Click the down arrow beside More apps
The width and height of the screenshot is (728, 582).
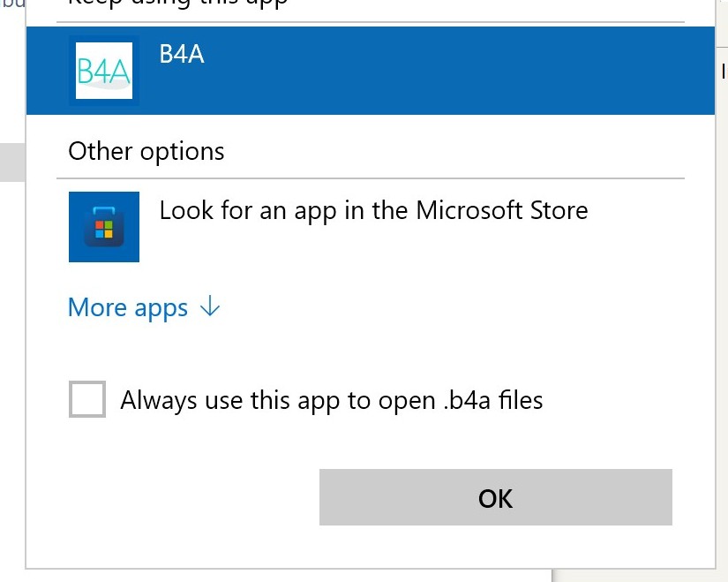pos(210,307)
